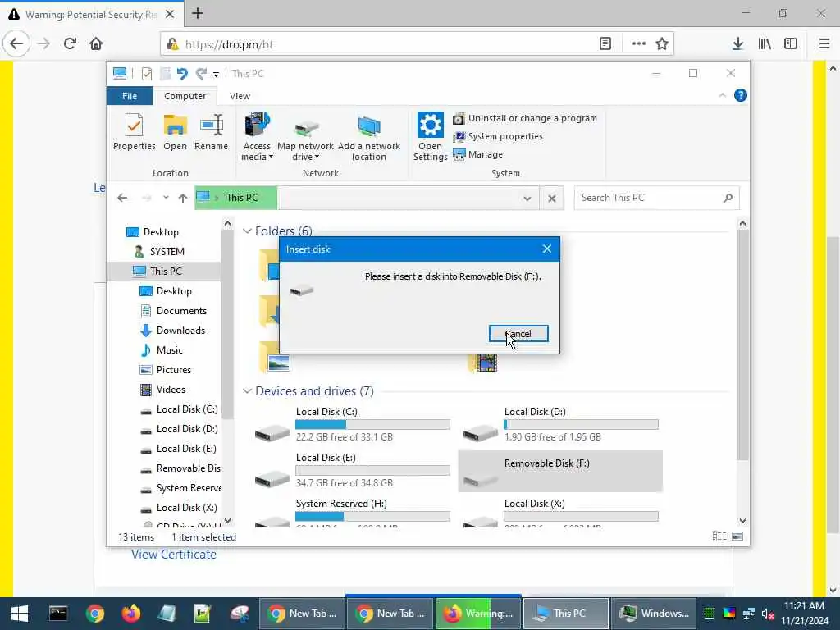Image resolution: width=840 pixels, height=630 pixels.
Task: Open the address bar history dropdown
Action: coord(527,199)
